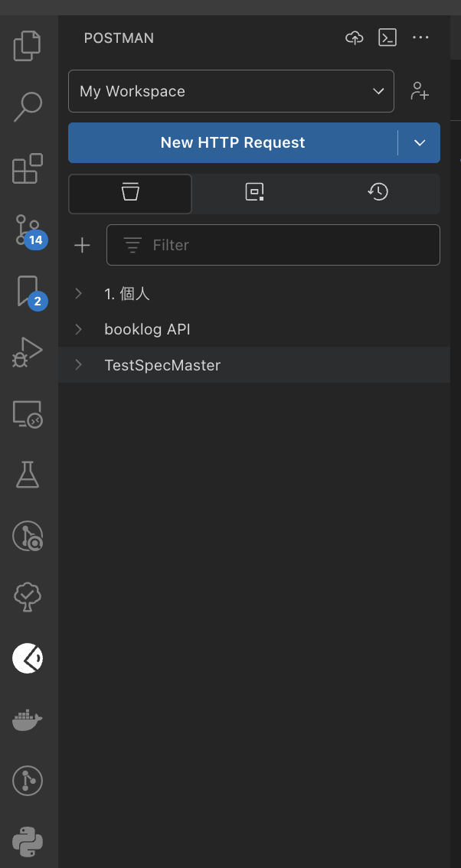The image size is (461, 868).
Task: Open the Docker whale icon
Action: pyautogui.click(x=28, y=720)
